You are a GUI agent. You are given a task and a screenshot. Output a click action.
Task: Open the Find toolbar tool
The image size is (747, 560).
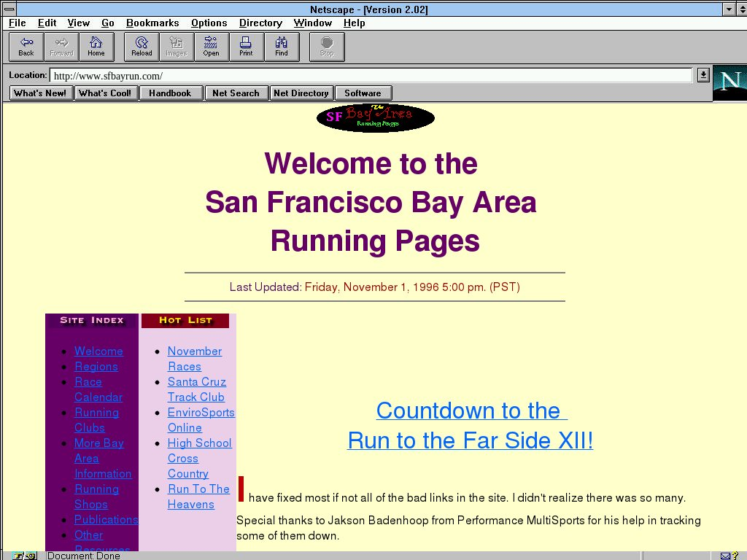pyautogui.click(x=281, y=47)
